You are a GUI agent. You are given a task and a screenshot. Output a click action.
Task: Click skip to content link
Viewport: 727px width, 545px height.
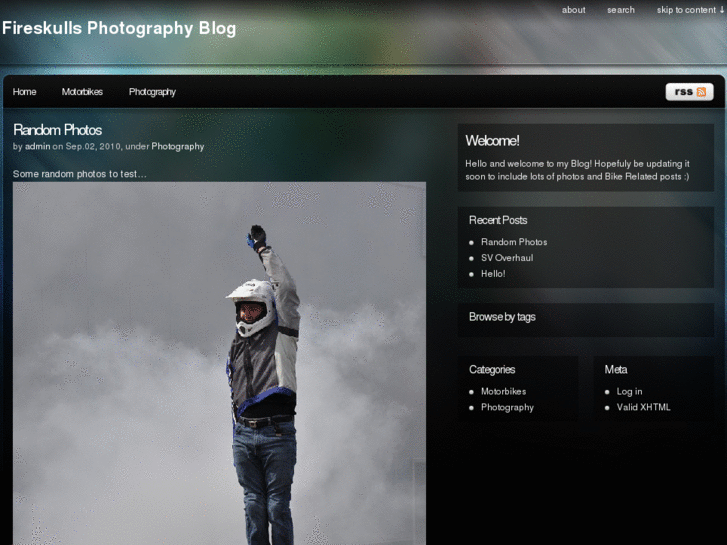point(690,10)
